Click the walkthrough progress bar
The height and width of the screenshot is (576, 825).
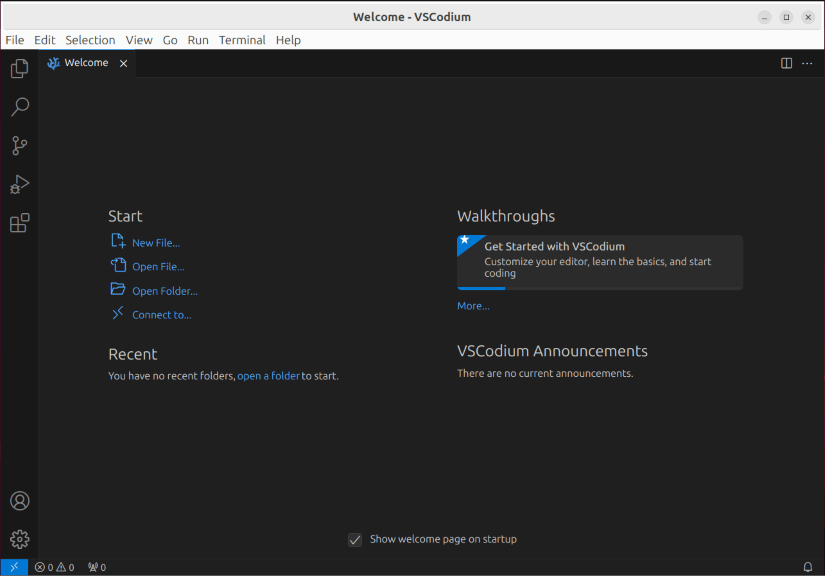[x=600, y=288]
